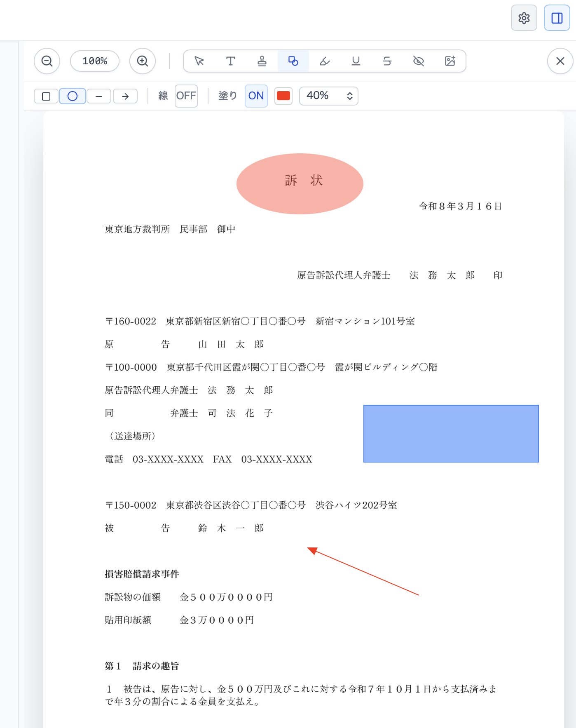Click the phone line 電話 03-XXXX-XXXX
This screenshot has width=576, height=728.
click(208, 459)
